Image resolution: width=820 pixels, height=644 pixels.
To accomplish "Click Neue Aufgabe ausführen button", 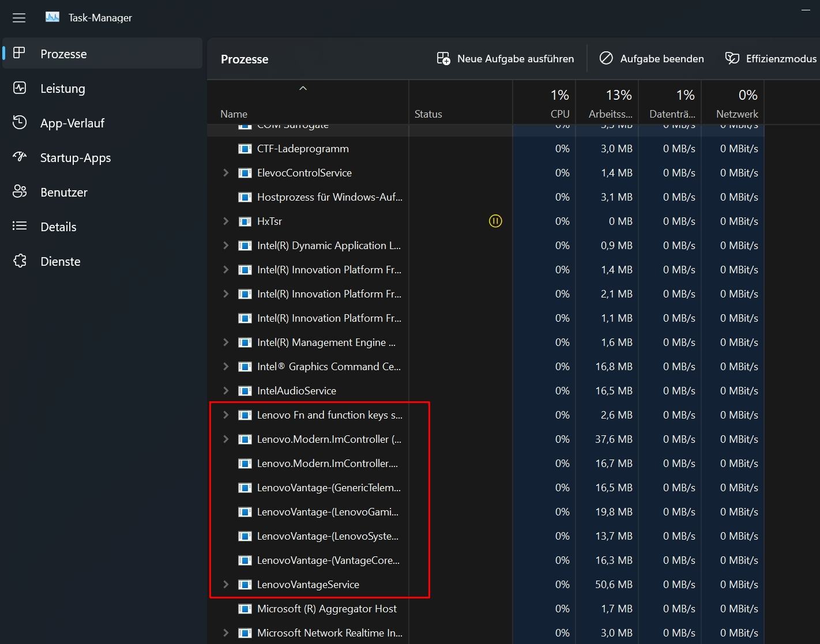I will (505, 59).
